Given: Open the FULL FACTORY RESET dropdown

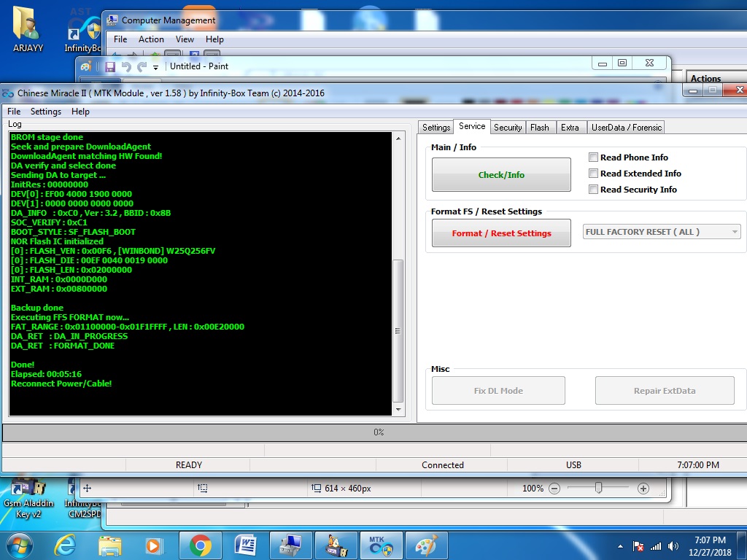Looking at the screenshot, I should [662, 232].
